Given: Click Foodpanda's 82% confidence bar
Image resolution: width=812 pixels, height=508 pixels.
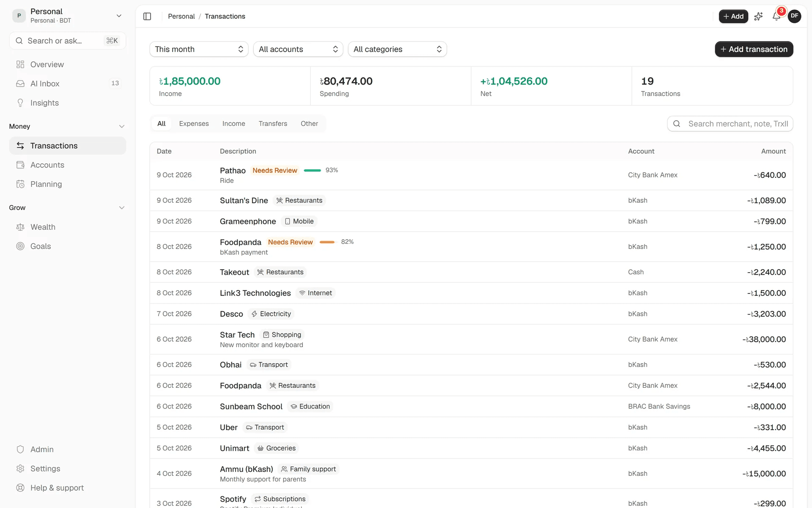Looking at the screenshot, I should click(327, 242).
